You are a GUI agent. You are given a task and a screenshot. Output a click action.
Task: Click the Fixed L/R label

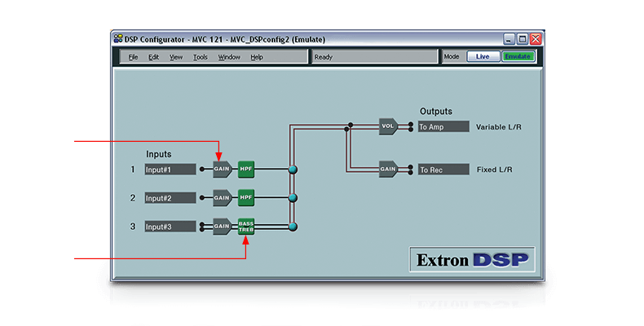point(495,170)
